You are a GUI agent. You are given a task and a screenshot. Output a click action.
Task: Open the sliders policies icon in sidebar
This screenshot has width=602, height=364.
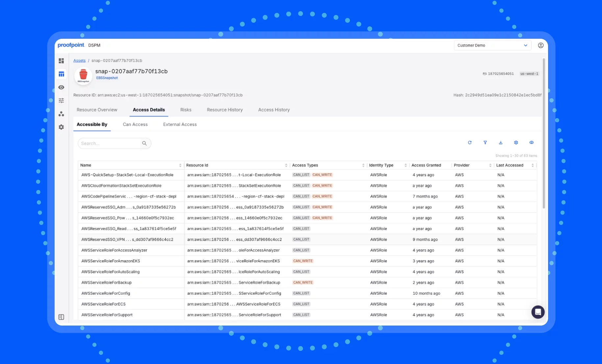pos(61,101)
